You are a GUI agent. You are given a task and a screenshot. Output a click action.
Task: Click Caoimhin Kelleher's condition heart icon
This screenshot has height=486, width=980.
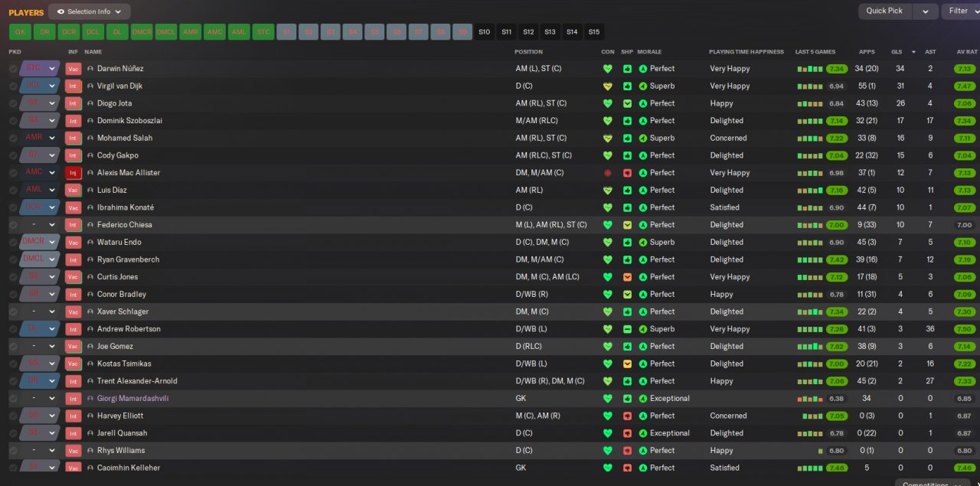608,468
